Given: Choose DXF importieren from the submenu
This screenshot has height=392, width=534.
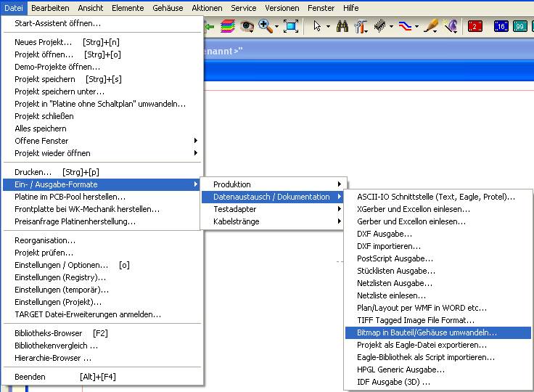Looking at the screenshot, I should (385, 246).
